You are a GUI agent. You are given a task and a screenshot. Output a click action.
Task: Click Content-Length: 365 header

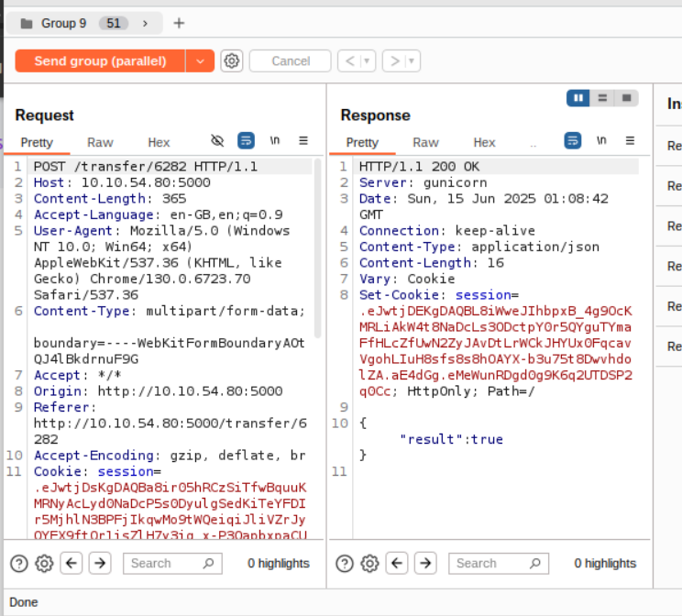click(110, 199)
